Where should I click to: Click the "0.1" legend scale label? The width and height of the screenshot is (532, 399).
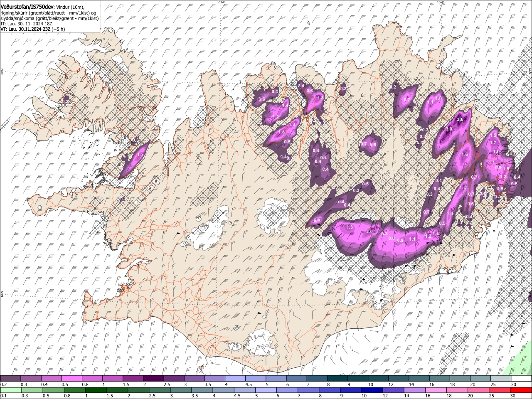tap(4, 396)
